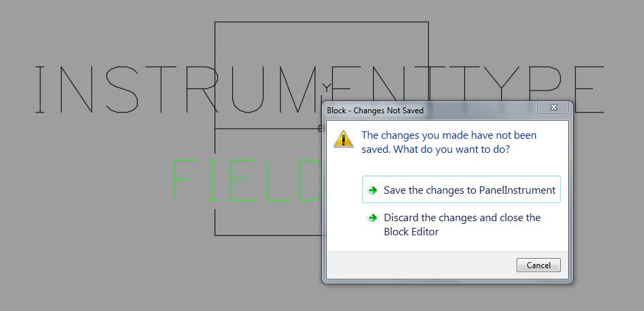Close the Changes Not Saved dialog
The image size is (644, 311).
click(x=553, y=107)
